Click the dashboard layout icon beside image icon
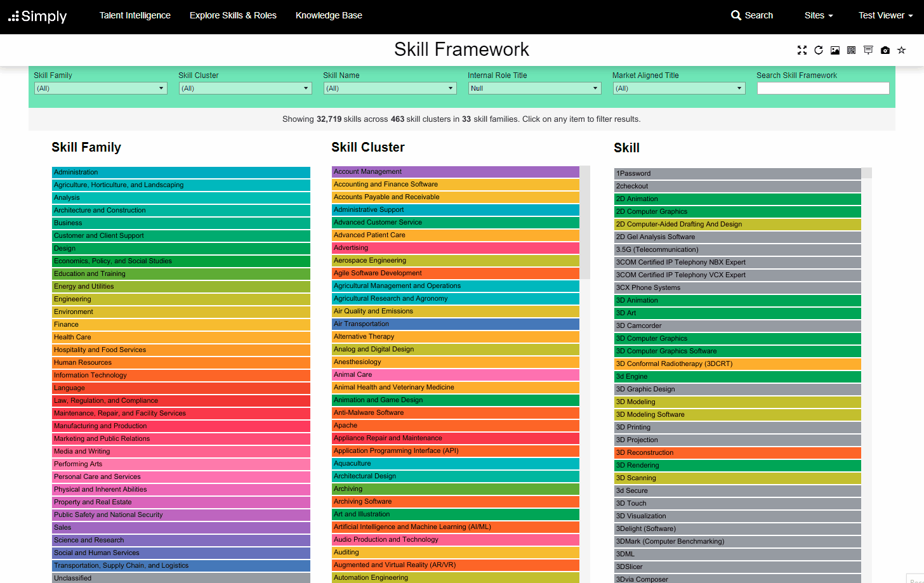Image resolution: width=924 pixels, height=583 pixels. (x=852, y=50)
